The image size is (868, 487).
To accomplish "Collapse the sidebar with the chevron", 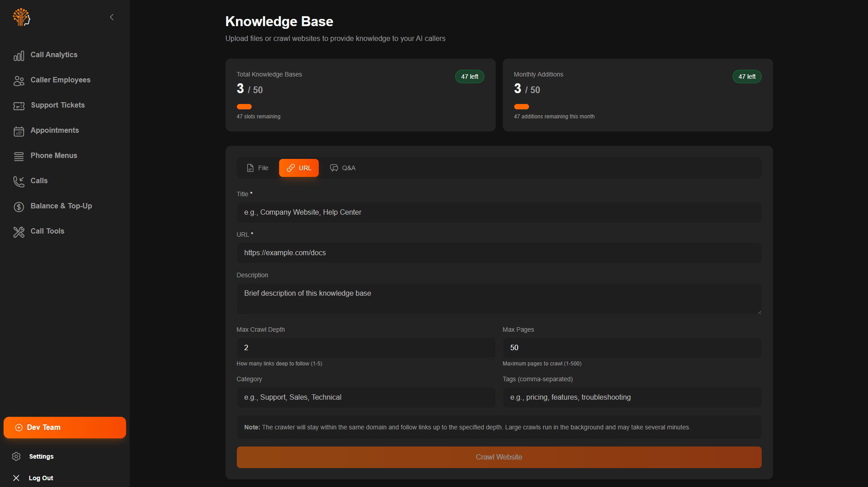I will click(x=112, y=17).
